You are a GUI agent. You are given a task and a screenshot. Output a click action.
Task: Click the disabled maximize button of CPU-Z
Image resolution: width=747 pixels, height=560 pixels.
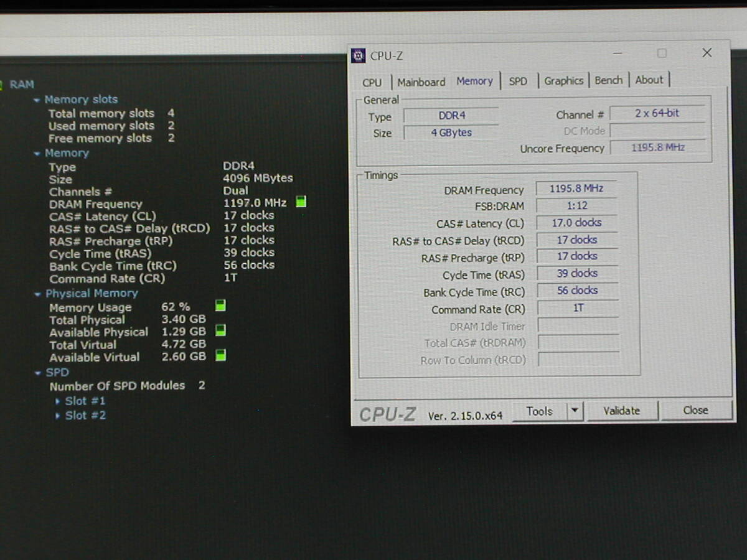[x=662, y=54]
